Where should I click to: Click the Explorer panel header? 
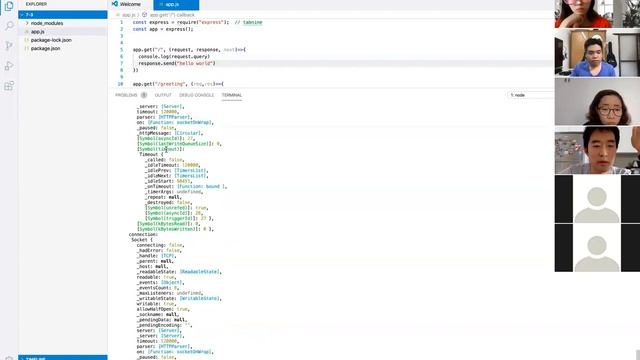tap(36, 4)
